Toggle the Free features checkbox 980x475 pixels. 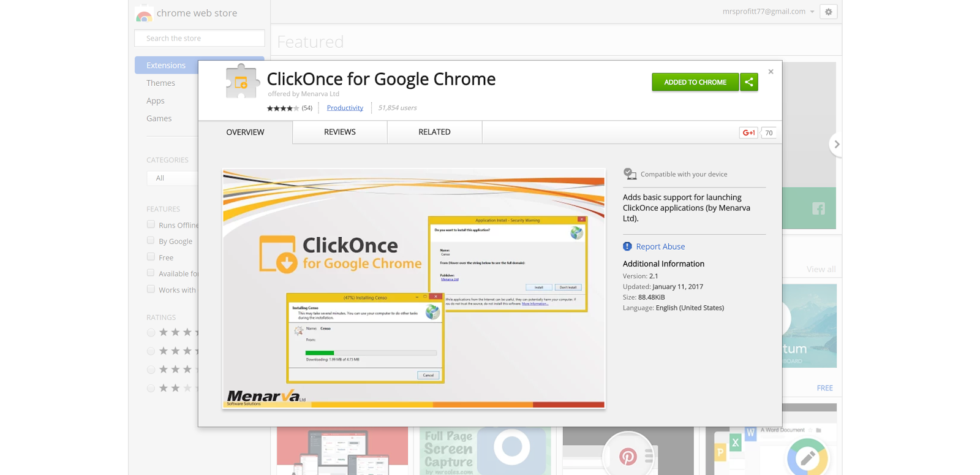coord(151,257)
